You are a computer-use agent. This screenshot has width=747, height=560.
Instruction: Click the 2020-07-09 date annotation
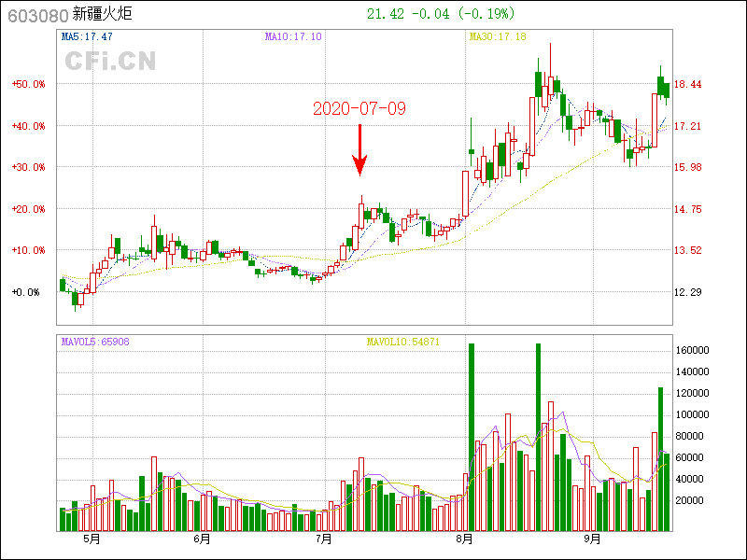point(359,108)
